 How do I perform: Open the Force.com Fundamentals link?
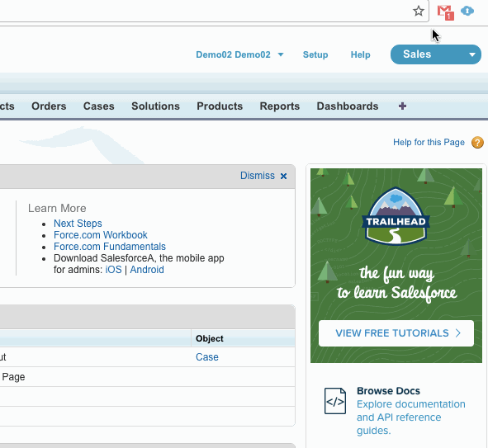(110, 247)
